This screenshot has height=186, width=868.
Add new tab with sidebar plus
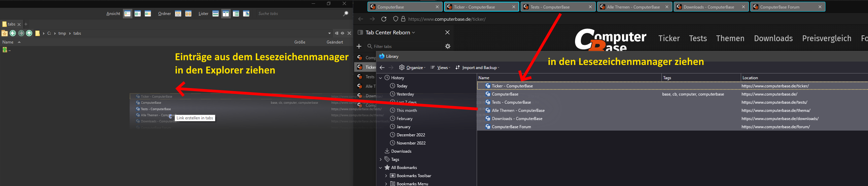[359, 46]
